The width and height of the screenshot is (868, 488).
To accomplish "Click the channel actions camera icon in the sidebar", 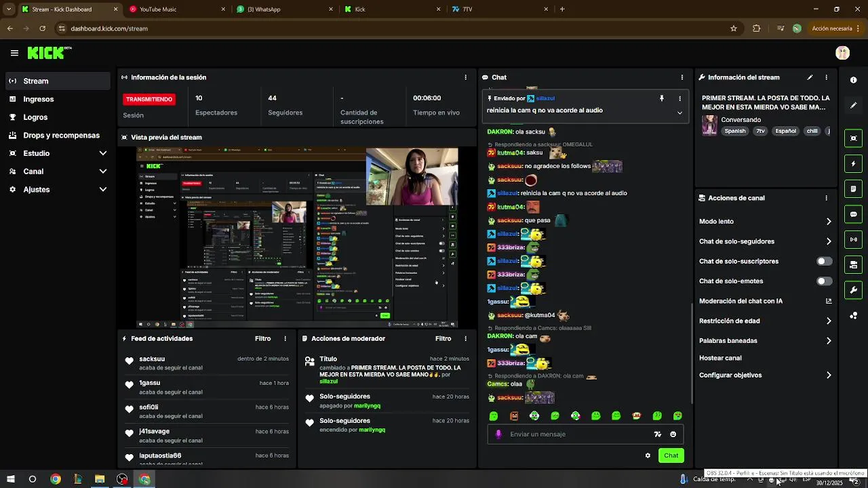I will pyautogui.click(x=853, y=264).
